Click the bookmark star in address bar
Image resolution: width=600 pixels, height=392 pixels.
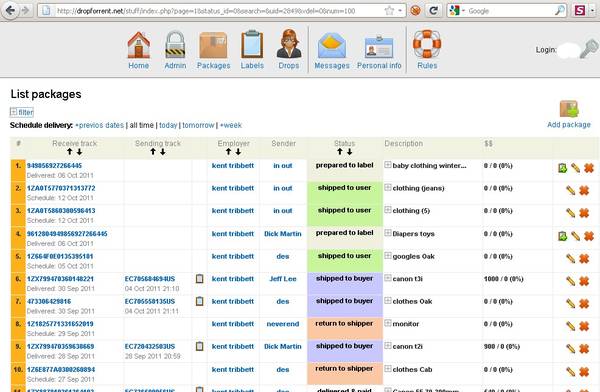389,11
